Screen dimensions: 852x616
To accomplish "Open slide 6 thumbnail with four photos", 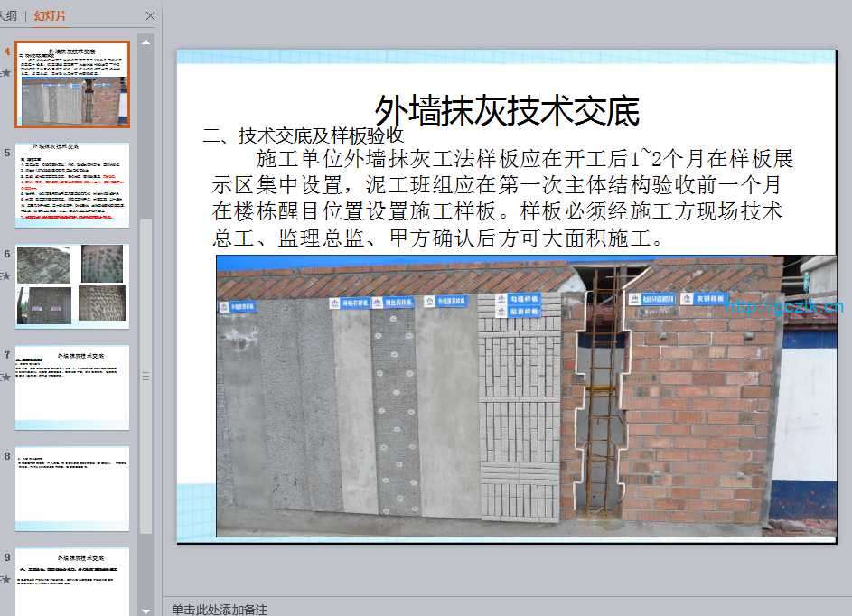I will 72,285.
